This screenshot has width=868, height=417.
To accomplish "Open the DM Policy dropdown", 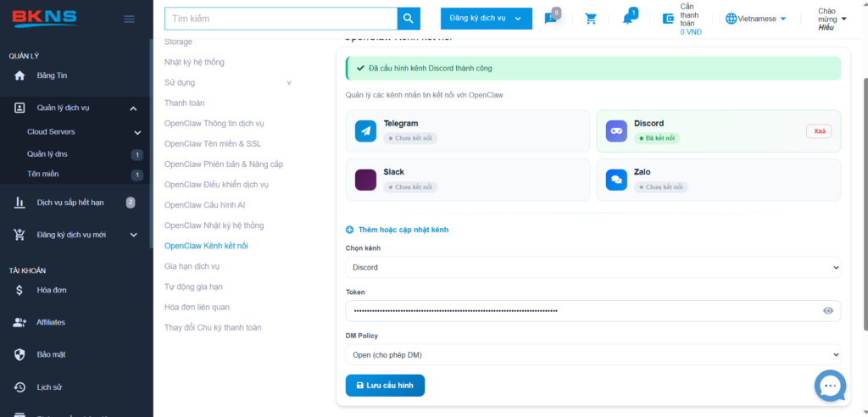I will click(593, 354).
